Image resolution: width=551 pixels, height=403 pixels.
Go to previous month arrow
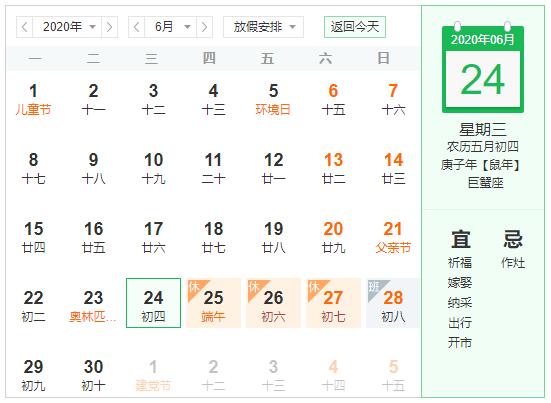click(x=137, y=27)
